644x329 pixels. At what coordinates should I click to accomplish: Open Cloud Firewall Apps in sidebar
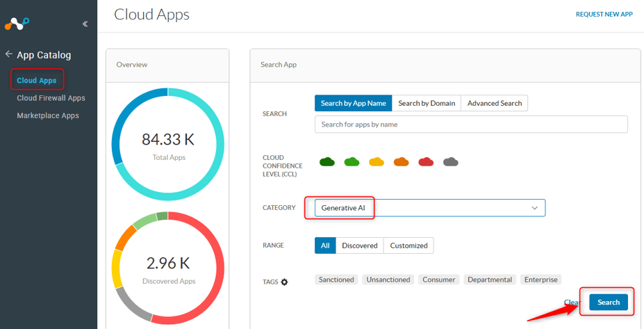pos(51,98)
